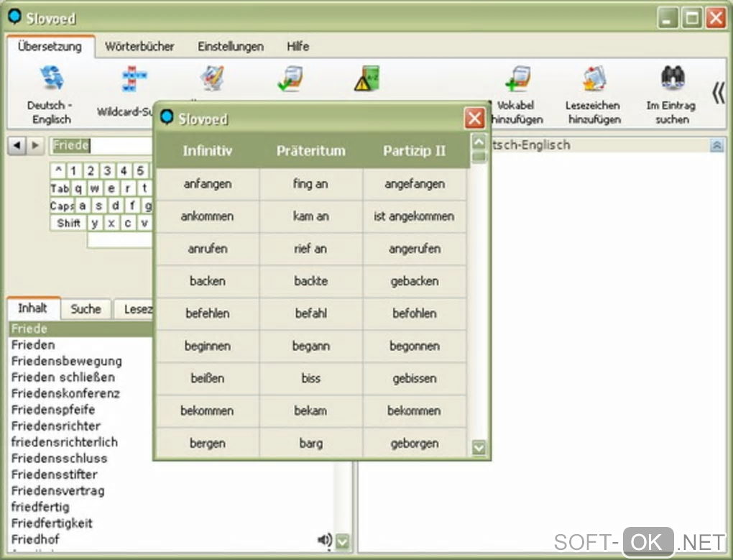733x560 pixels.
Task: Click the cell ist angekommen
Action: (415, 216)
